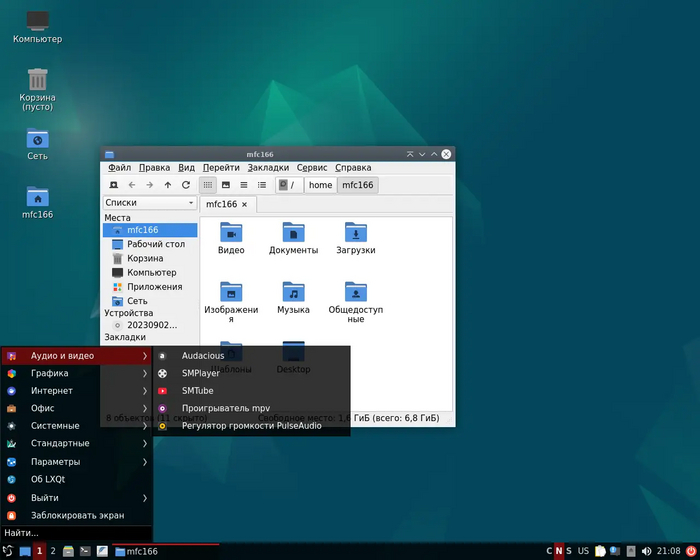700x560 pixels.
Task: Expand the Офис menu category
Action: 77,408
